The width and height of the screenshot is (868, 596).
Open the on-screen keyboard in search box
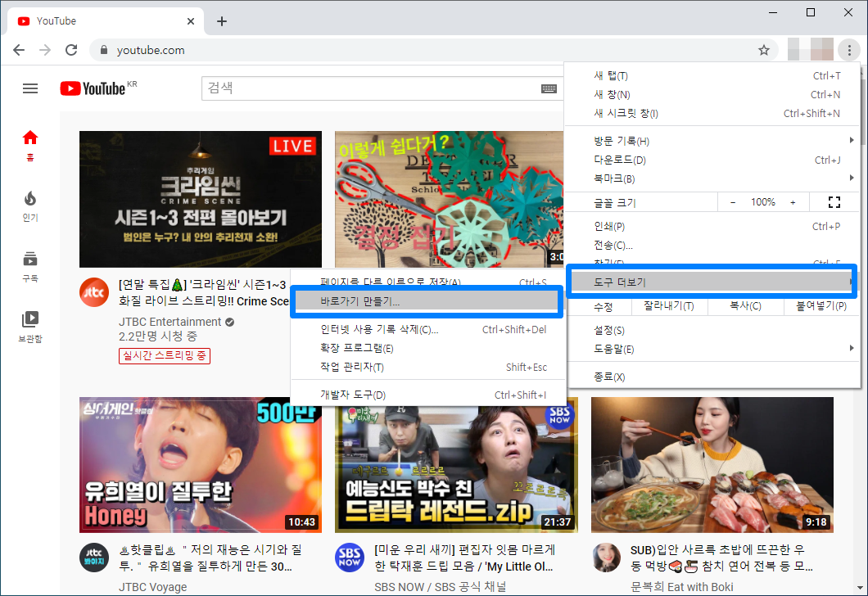pyautogui.click(x=549, y=88)
